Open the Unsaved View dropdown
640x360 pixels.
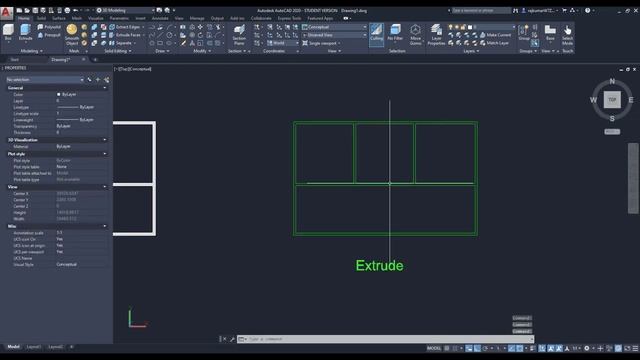334,35
